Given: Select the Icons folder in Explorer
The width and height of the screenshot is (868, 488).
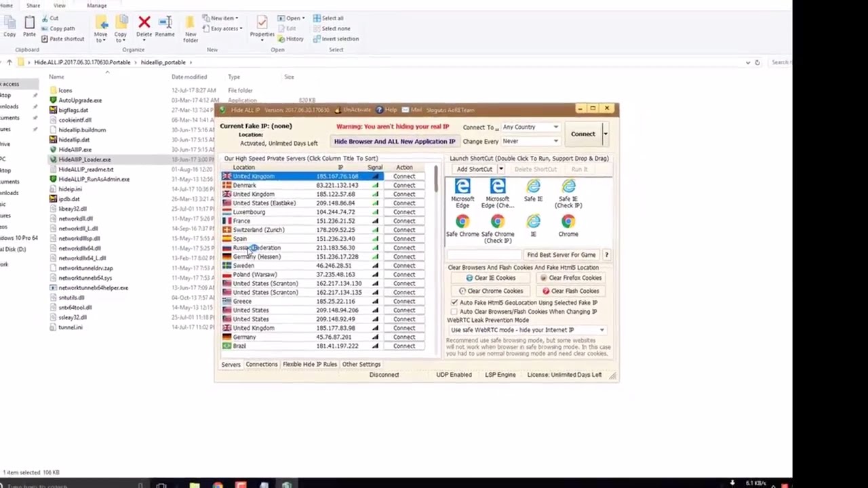Looking at the screenshot, I should coord(65,90).
